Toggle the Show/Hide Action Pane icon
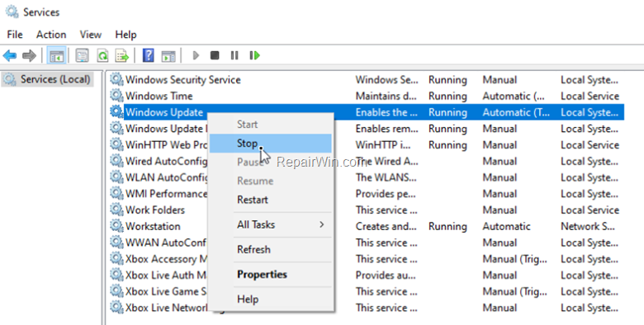This screenshot has height=325, width=644. click(x=168, y=56)
